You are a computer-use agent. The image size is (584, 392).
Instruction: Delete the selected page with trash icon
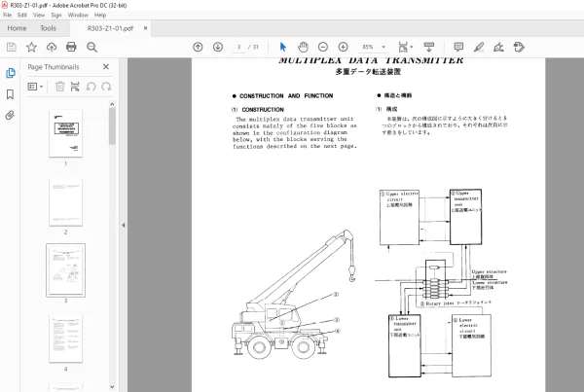click(59, 87)
